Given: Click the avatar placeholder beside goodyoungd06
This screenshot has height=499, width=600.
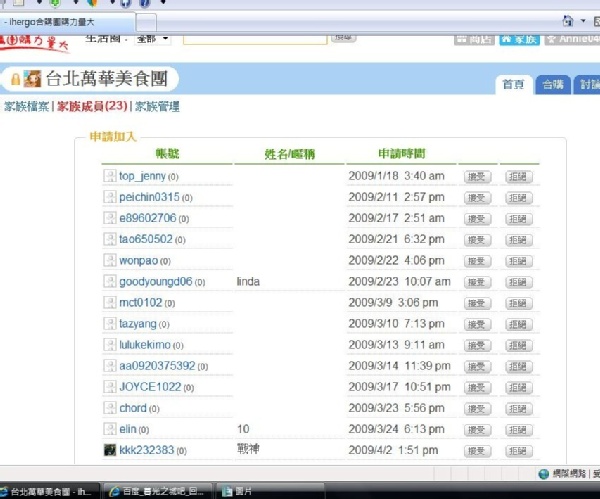Looking at the screenshot, I should (x=110, y=282).
